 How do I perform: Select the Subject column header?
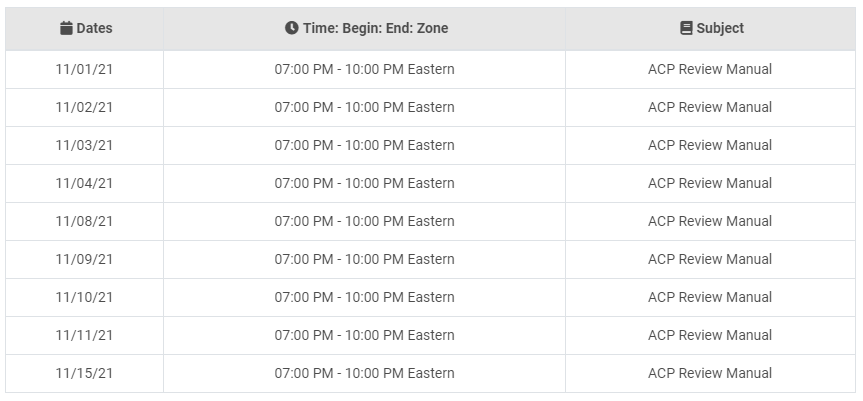pos(711,29)
